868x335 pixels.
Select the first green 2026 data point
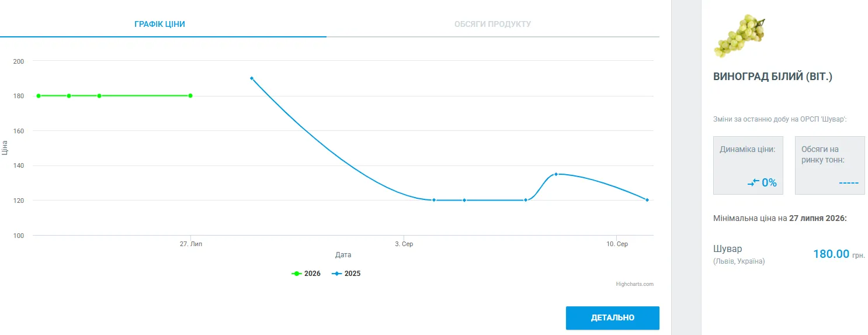39,96
